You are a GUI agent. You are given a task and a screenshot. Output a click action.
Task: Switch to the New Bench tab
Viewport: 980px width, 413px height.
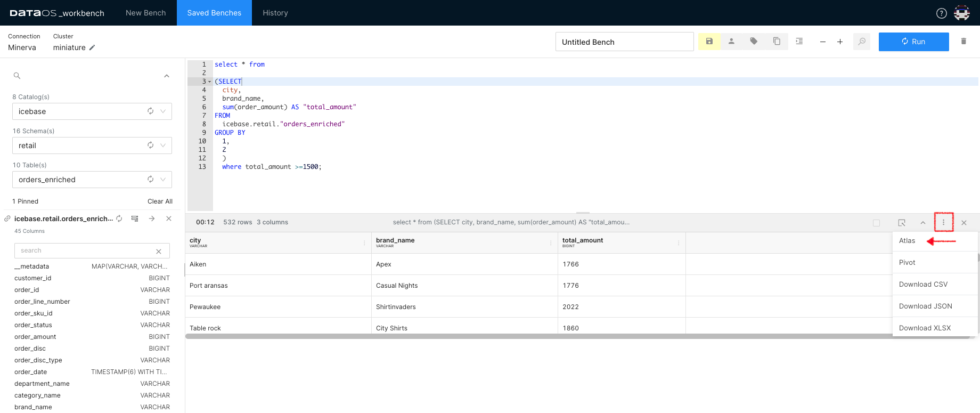146,13
